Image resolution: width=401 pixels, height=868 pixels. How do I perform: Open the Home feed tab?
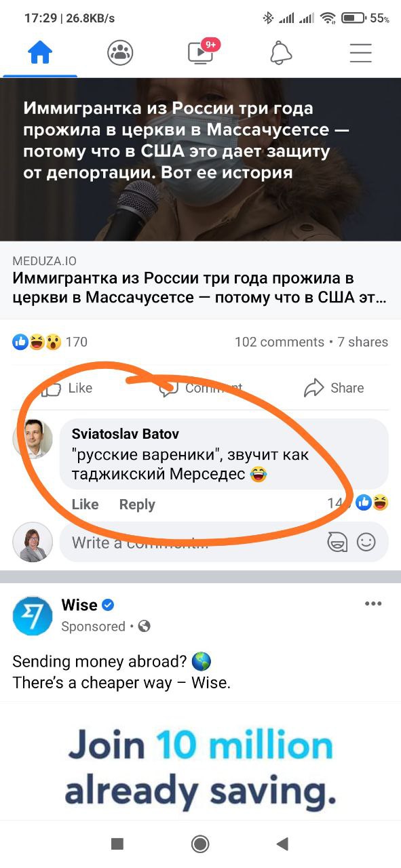coord(40,52)
